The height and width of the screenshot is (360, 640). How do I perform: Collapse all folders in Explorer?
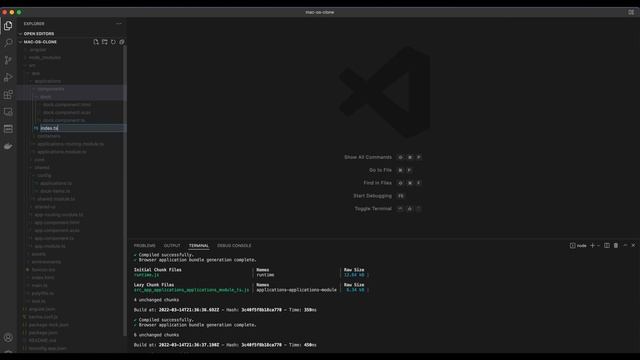tap(122, 42)
